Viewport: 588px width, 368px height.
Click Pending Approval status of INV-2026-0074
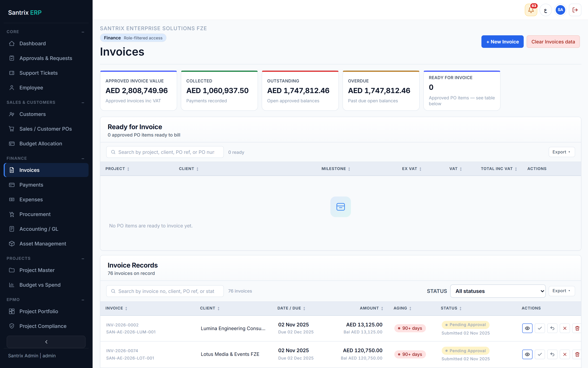465,351
